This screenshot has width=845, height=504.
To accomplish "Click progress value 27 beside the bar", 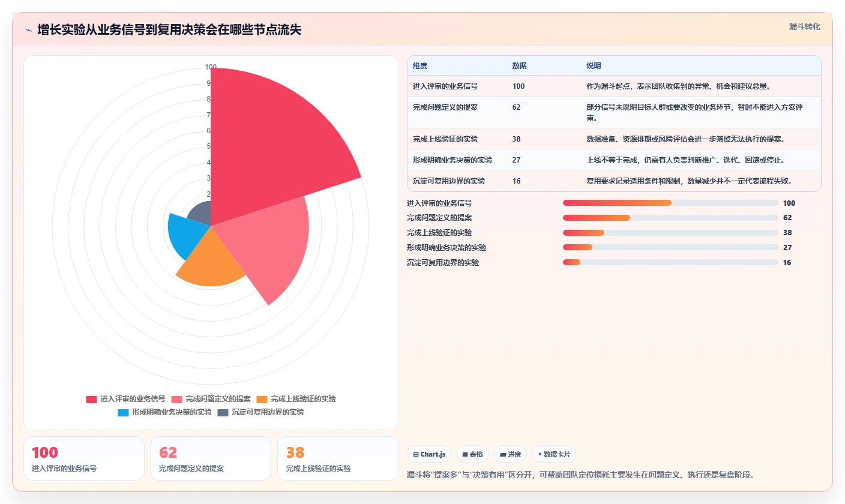I will coord(787,248).
